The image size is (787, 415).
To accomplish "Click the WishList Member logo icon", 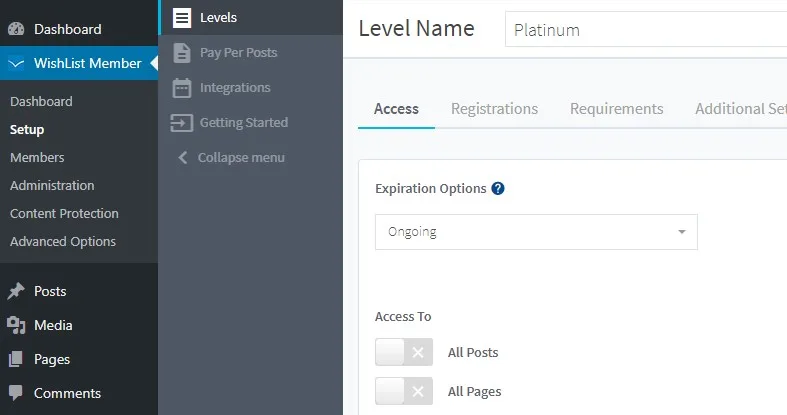I will coord(16,63).
